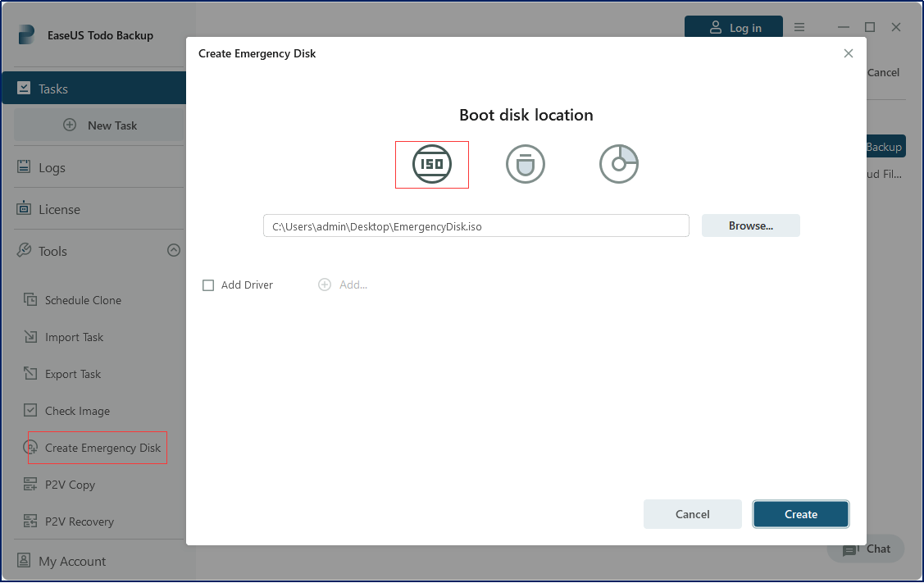The image size is (924, 583).
Task: Click the Log in button
Action: click(x=734, y=27)
